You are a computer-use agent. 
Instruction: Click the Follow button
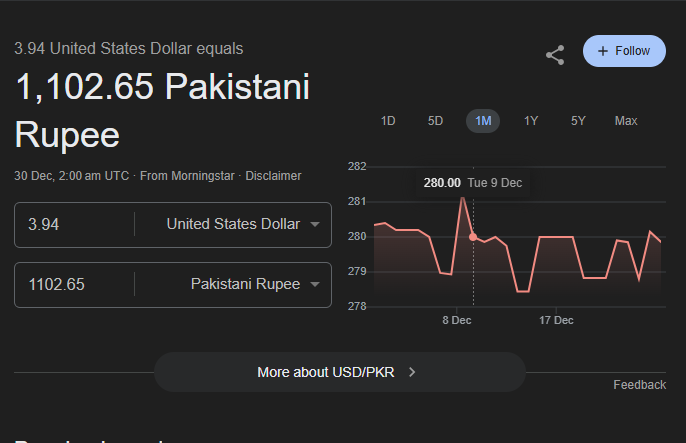coord(624,51)
